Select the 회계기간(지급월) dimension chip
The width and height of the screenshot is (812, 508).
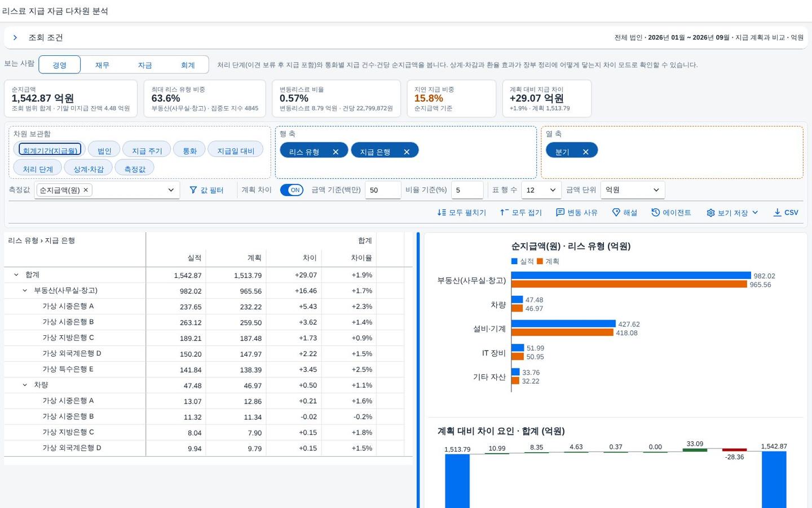point(50,150)
